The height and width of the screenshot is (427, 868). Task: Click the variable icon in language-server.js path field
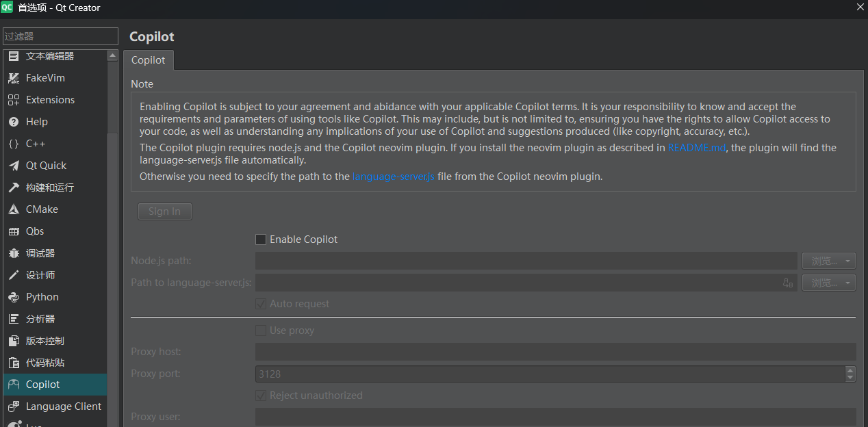click(788, 283)
